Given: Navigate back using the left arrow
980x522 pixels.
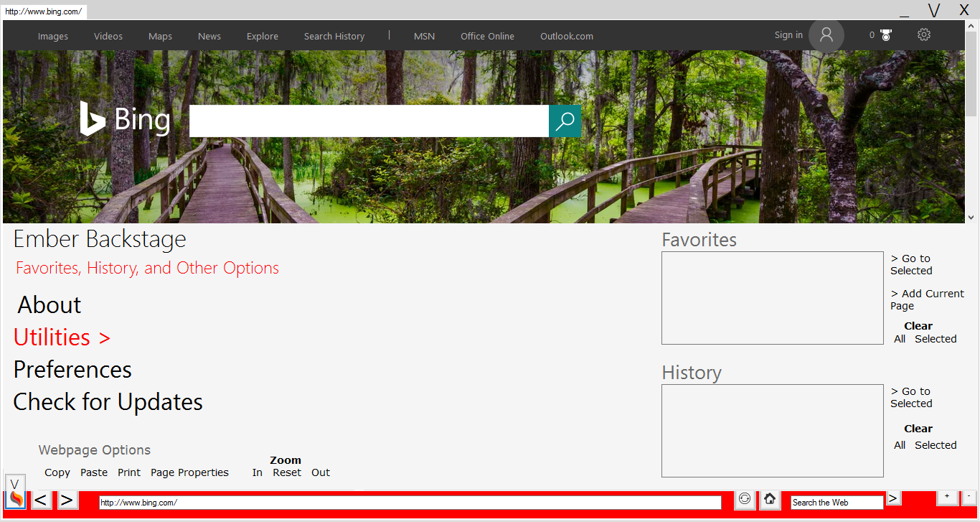Looking at the screenshot, I should pos(41,500).
